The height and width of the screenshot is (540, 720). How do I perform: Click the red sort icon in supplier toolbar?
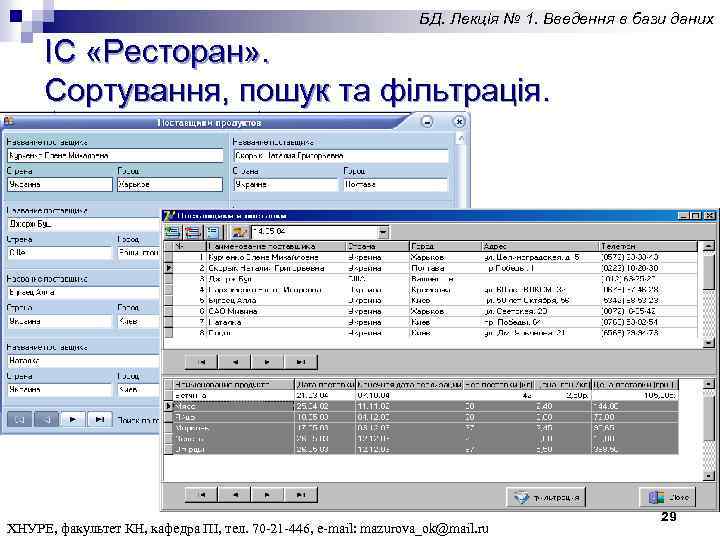(193, 232)
